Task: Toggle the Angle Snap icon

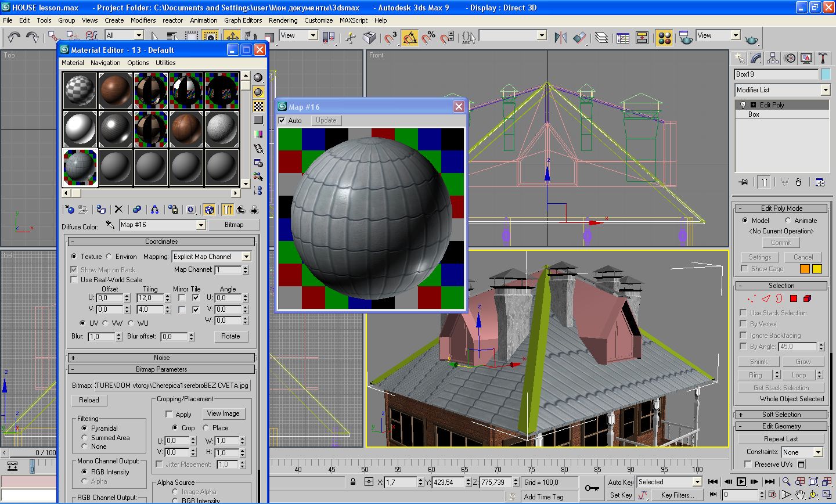Action: (410, 38)
